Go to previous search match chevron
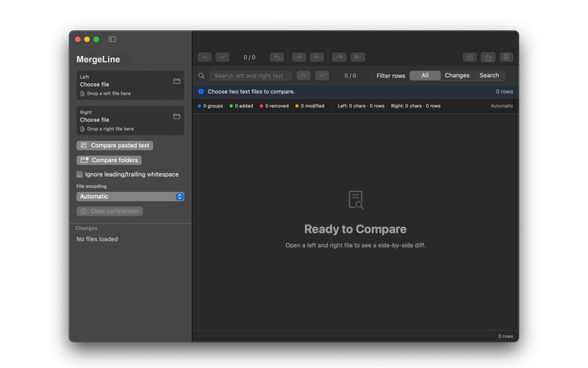588x368 pixels. 304,76
